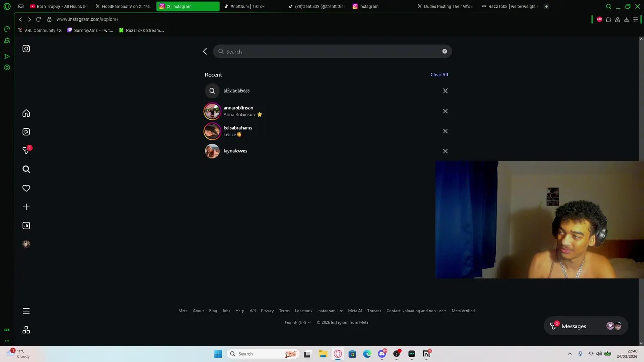Open a new browser tab with plus
The width and height of the screenshot is (644, 362).
[x=546, y=6]
